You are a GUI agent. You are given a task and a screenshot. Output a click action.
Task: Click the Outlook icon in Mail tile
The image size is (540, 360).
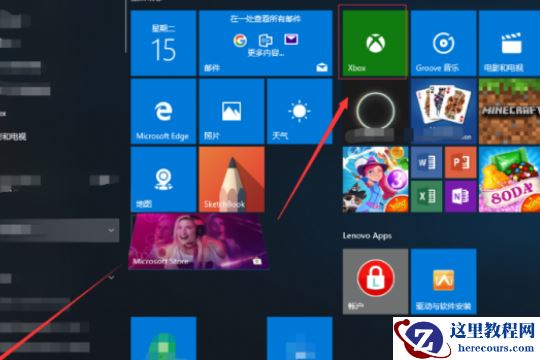[266, 40]
